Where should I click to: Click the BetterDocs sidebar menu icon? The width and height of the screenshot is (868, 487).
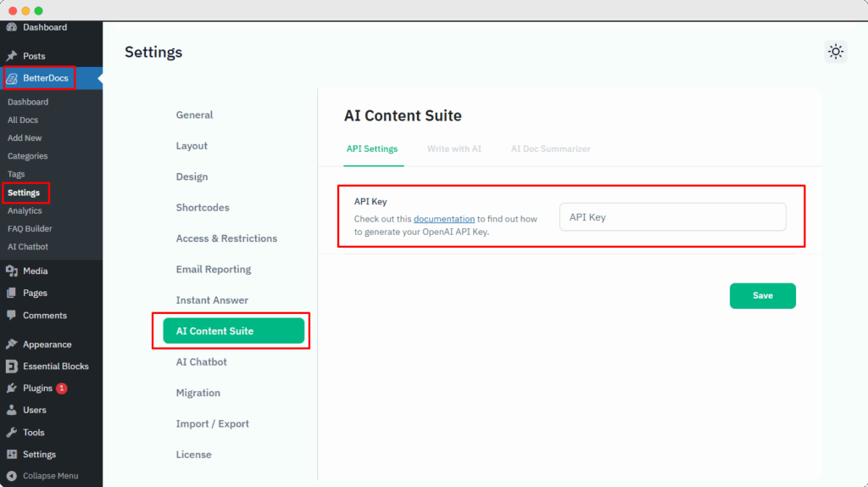pyautogui.click(x=12, y=79)
